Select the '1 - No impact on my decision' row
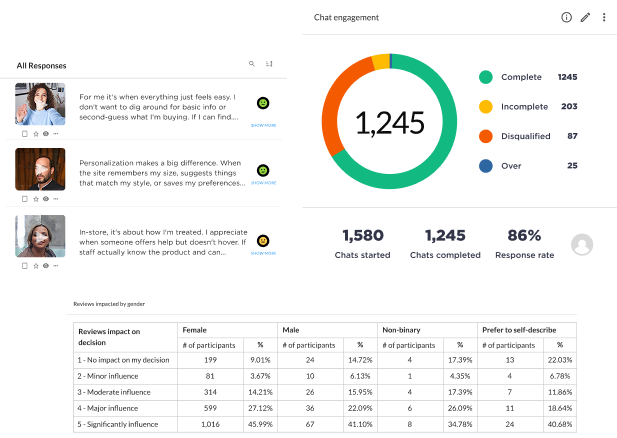 [x=325, y=360]
